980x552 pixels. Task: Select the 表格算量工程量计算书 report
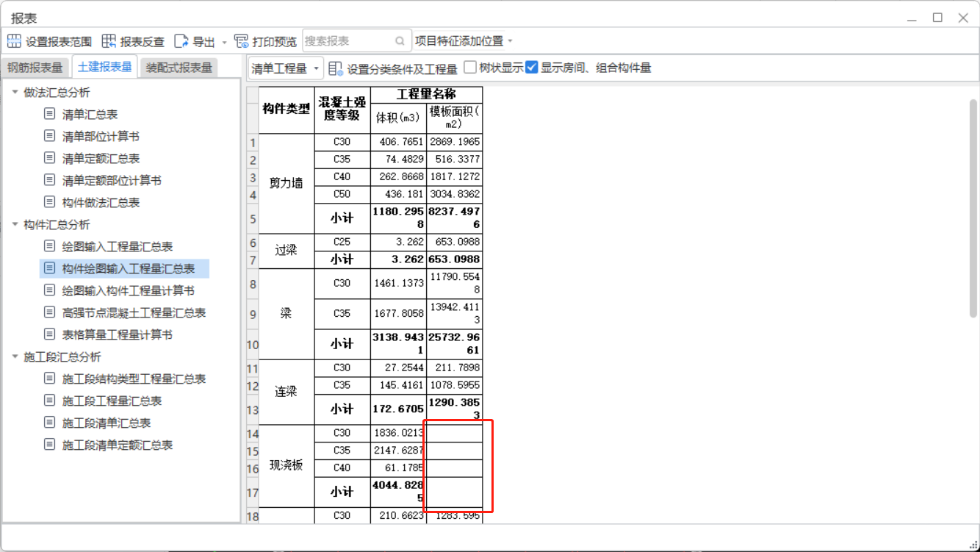coord(118,334)
